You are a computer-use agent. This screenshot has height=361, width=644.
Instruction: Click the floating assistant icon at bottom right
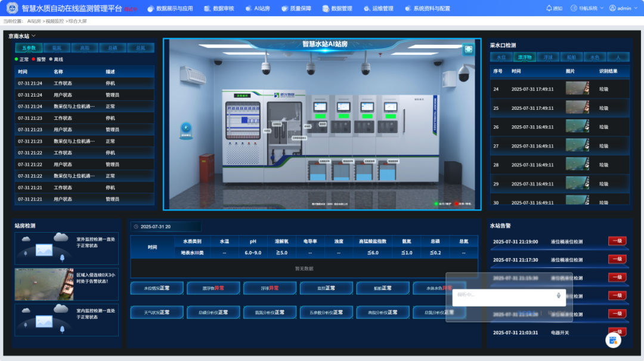coord(613,340)
